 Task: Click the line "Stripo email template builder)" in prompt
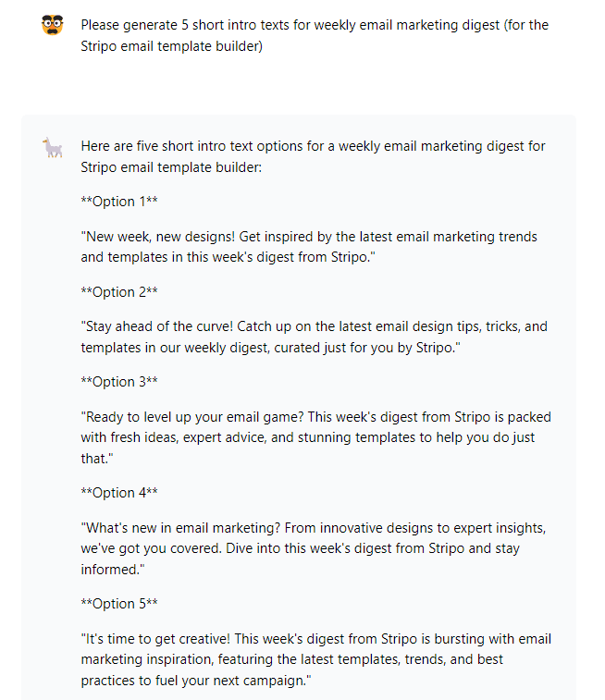click(x=171, y=46)
